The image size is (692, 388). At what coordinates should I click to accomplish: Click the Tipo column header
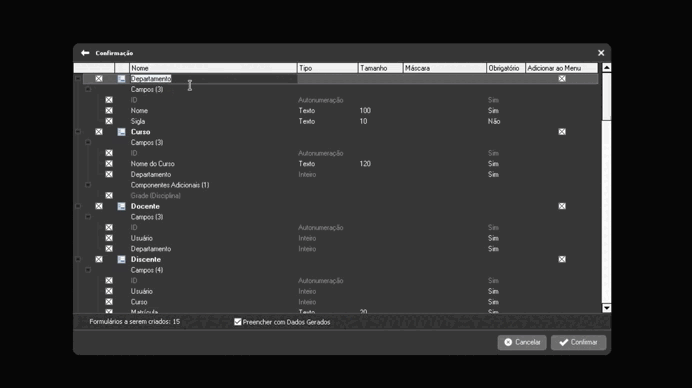pos(327,68)
